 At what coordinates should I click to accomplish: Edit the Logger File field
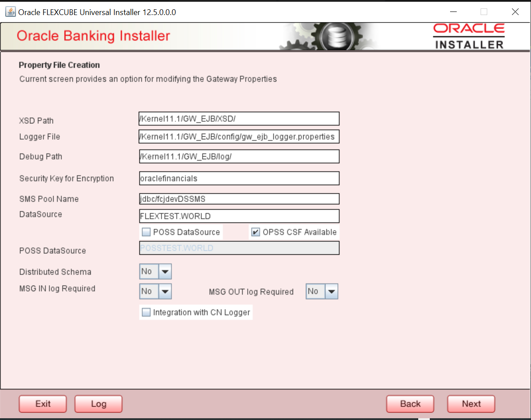239,137
